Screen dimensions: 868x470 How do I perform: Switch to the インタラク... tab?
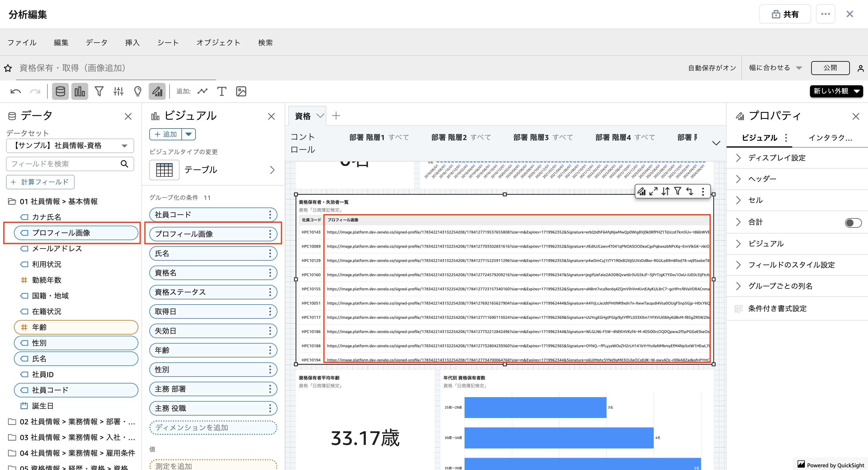(x=830, y=138)
